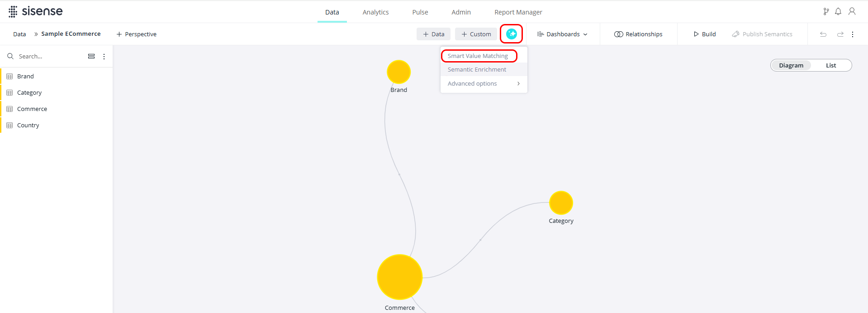This screenshot has width=868, height=313.
Task: Select the Country table in sidebar
Action: pos(28,125)
